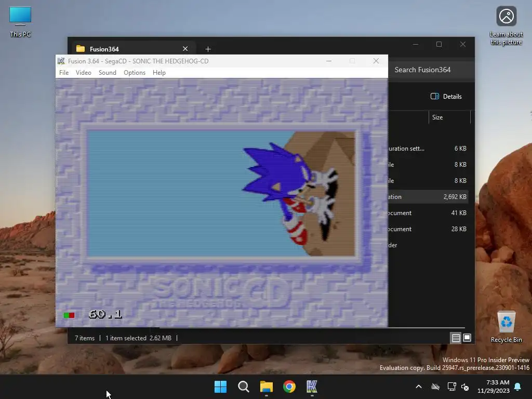Open Learn about this picture icon

pyautogui.click(x=506, y=26)
